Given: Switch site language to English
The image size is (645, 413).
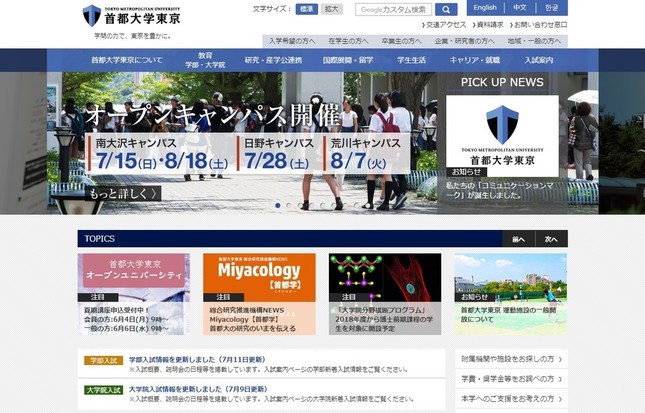Looking at the screenshot, I should (x=485, y=8).
